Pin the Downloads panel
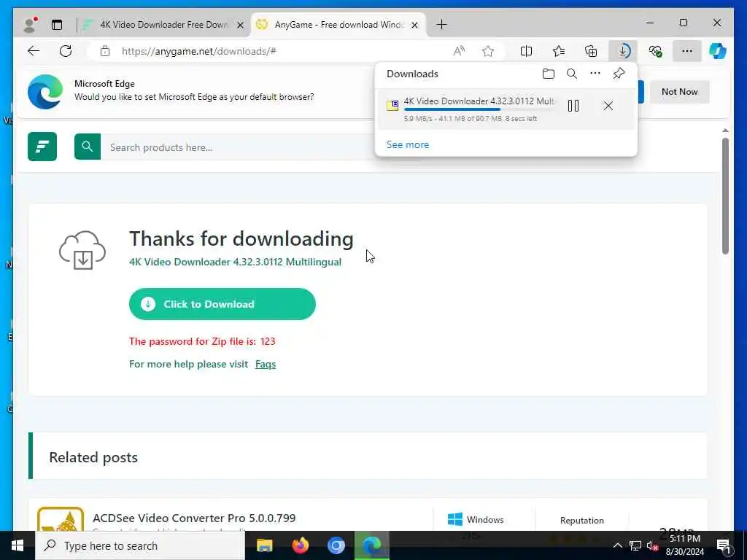This screenshot has height=560, width=747. tap(619, 74)
